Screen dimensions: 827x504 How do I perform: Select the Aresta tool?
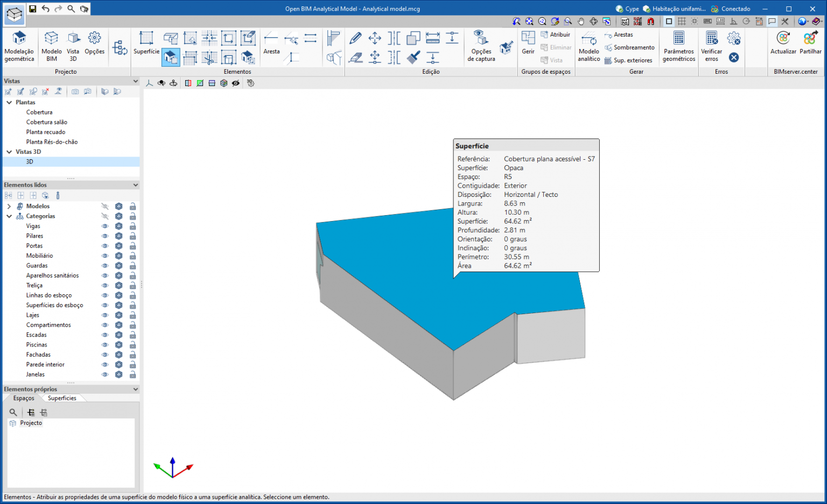271,43
